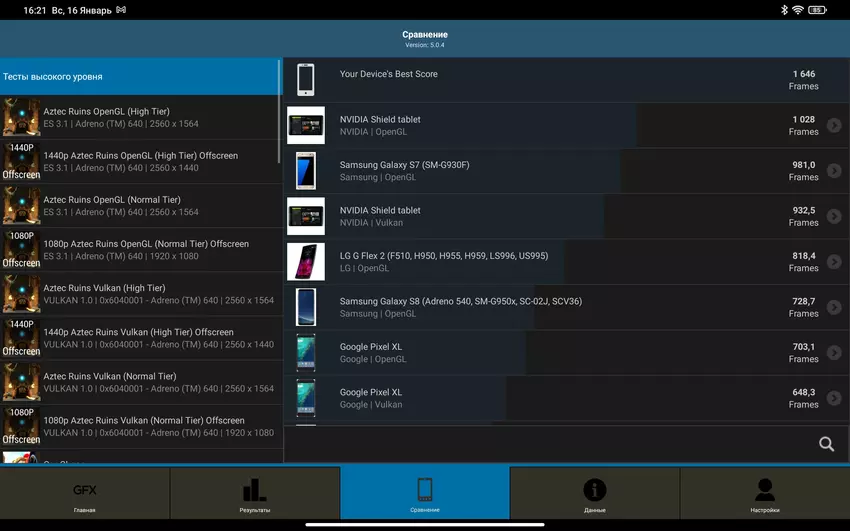
Task: Click the Samsung Galaxy S8 device thumbnail
Action: 305,307
